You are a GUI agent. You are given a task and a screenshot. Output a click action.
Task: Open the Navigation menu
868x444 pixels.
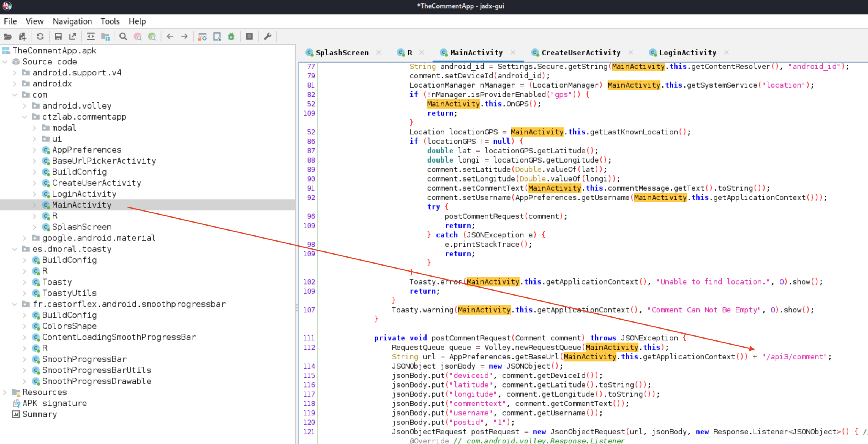pyautogui.click(x=72, y=21)
